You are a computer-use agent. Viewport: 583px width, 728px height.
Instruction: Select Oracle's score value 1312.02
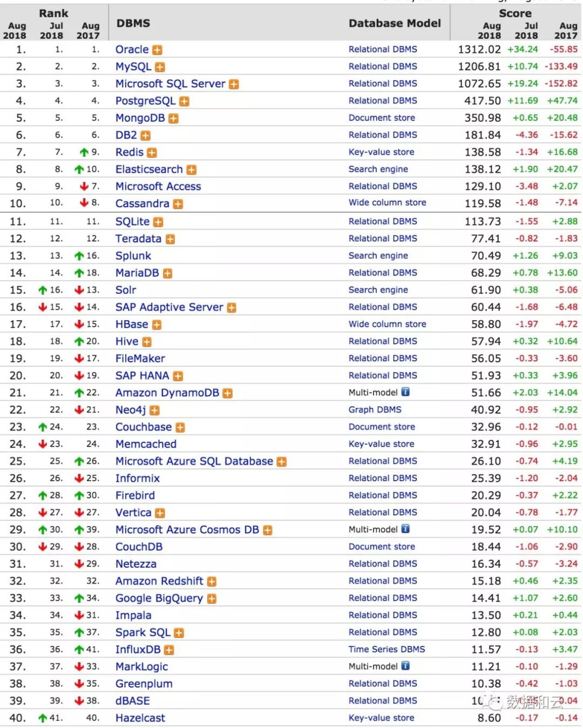click(x=479, y=50)
